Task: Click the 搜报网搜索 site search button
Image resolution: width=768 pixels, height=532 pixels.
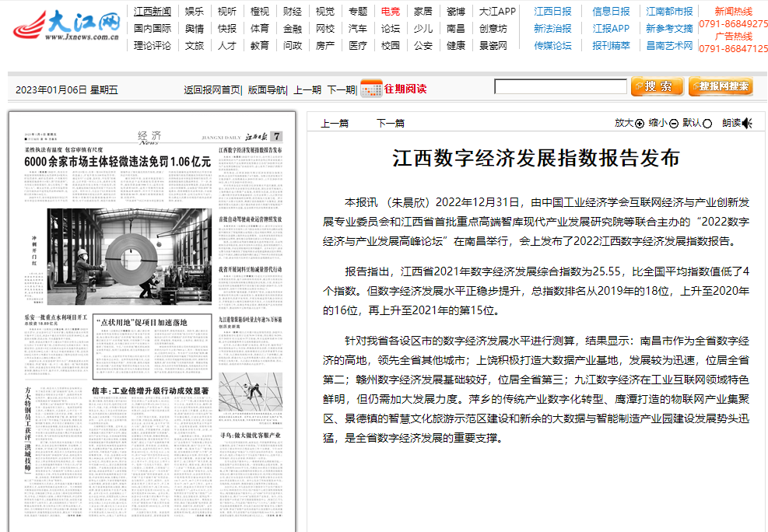Action: point(721,86)
